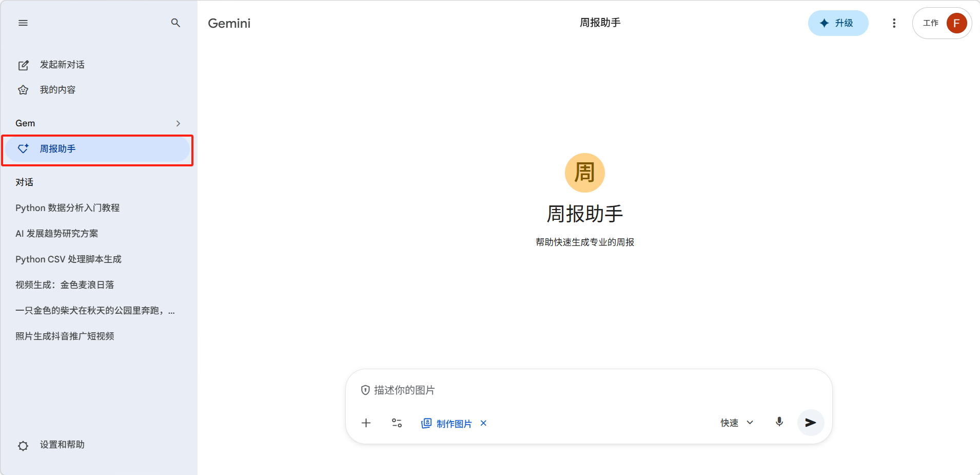The image size is (980, 475).
Task: Open the sidebar search icon
Action: 175,23
